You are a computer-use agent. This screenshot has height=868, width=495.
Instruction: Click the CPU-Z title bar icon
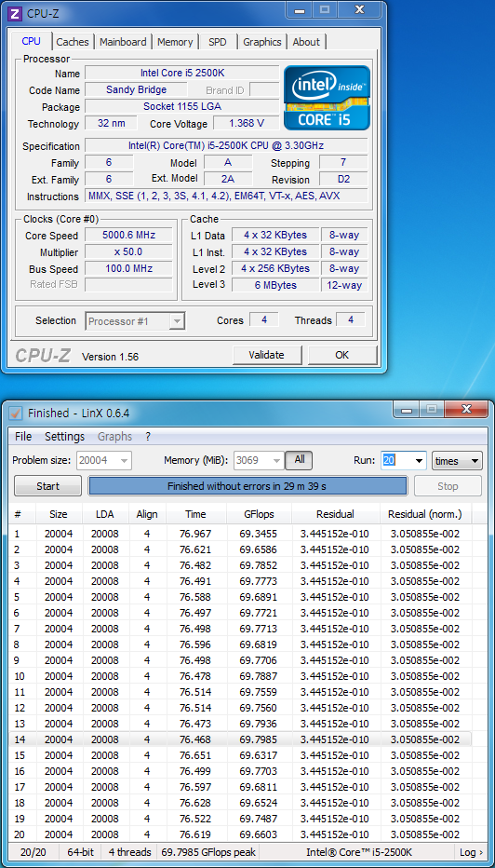(x=16, y=13)
